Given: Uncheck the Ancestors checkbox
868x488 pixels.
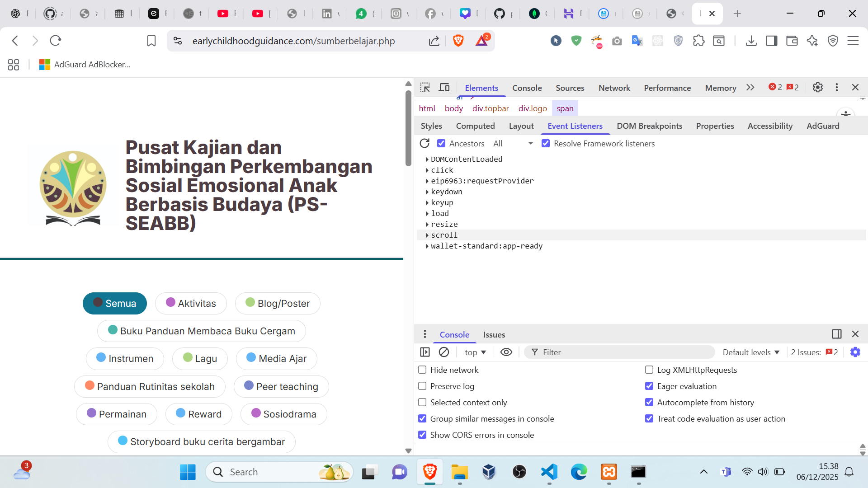Looking at the screenshot, I should pyautogui.click(x=441, y=143).
